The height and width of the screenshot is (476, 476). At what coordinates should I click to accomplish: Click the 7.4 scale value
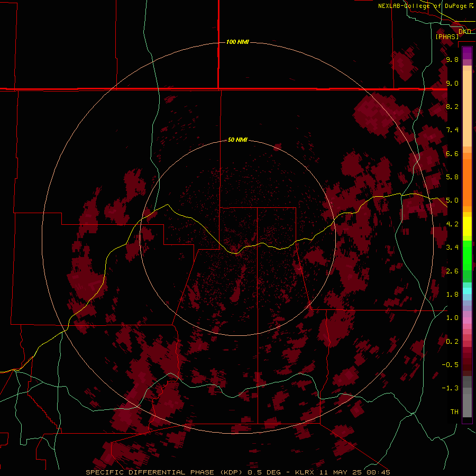click(452, 130)
